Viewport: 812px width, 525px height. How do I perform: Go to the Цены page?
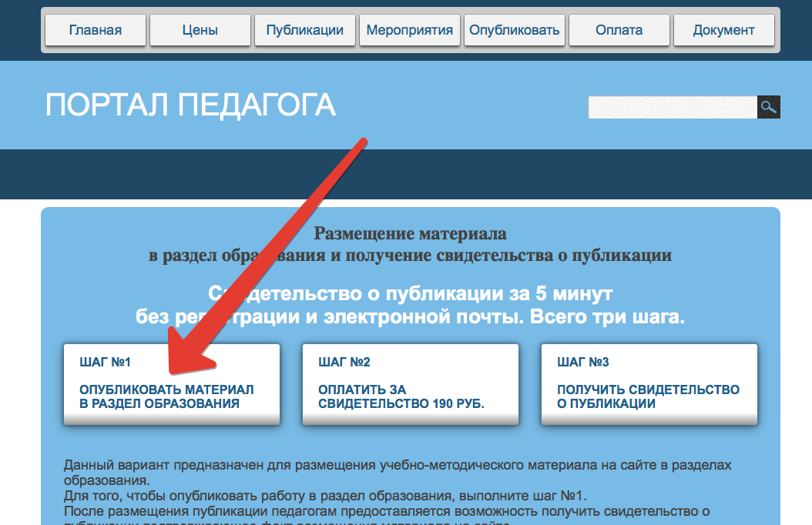point(200,30)
